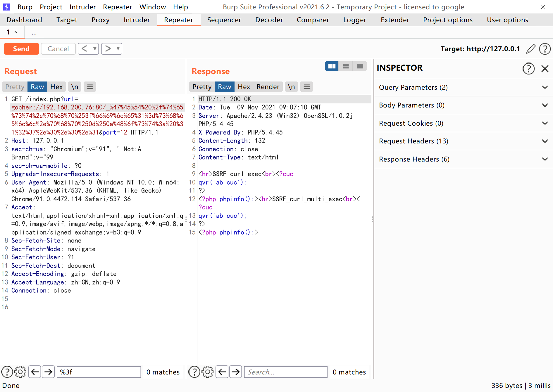Go to previous match in Request search
The width and height of the screenshot is (553, 392).
[35, 372]
